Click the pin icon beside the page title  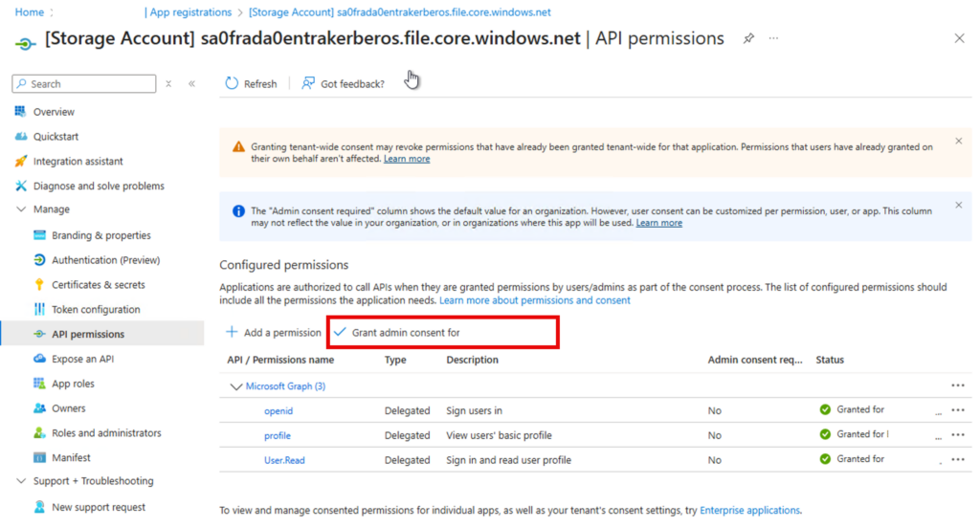point(748,38)
